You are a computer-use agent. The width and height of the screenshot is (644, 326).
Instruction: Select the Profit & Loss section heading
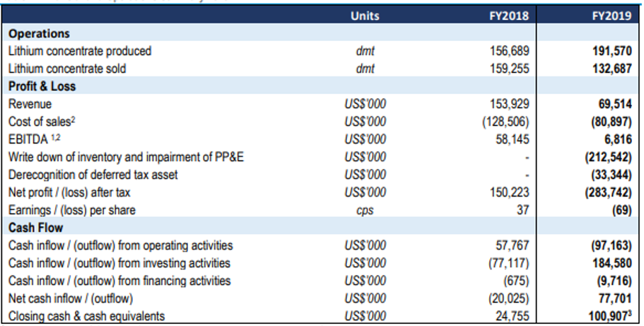coord(42,86)
